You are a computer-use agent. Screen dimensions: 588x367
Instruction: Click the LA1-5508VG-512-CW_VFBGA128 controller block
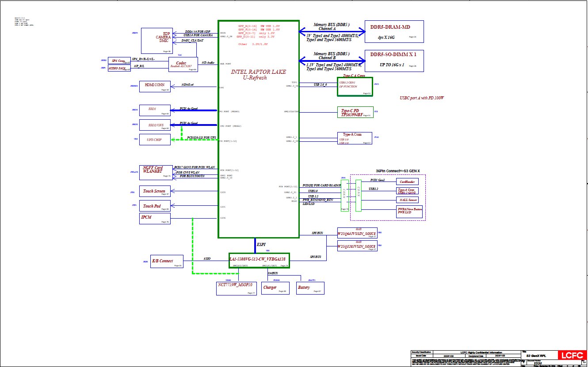(x=259, y=261)
